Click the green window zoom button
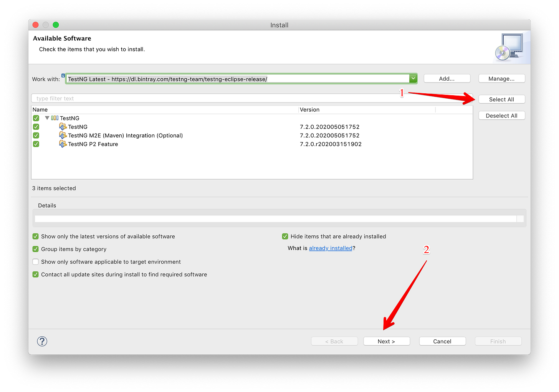This screenshot has width=559, height=392. [x=56, y=25]
